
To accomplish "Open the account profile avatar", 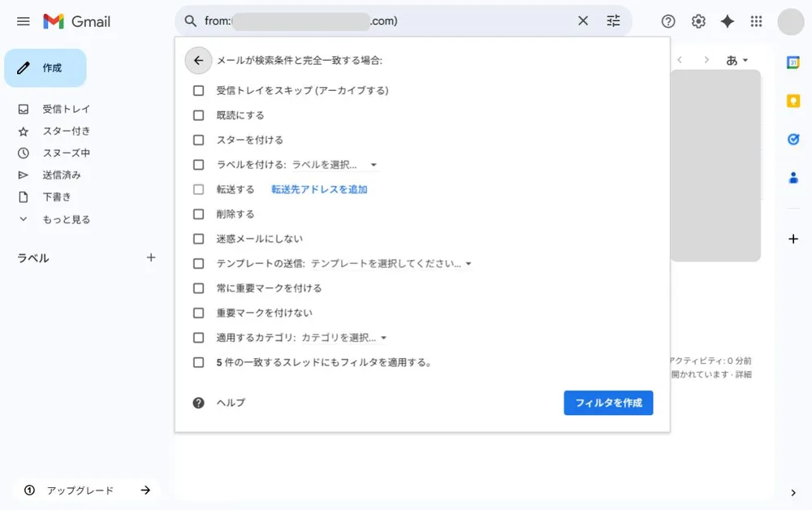I will [x=791, y=22].
